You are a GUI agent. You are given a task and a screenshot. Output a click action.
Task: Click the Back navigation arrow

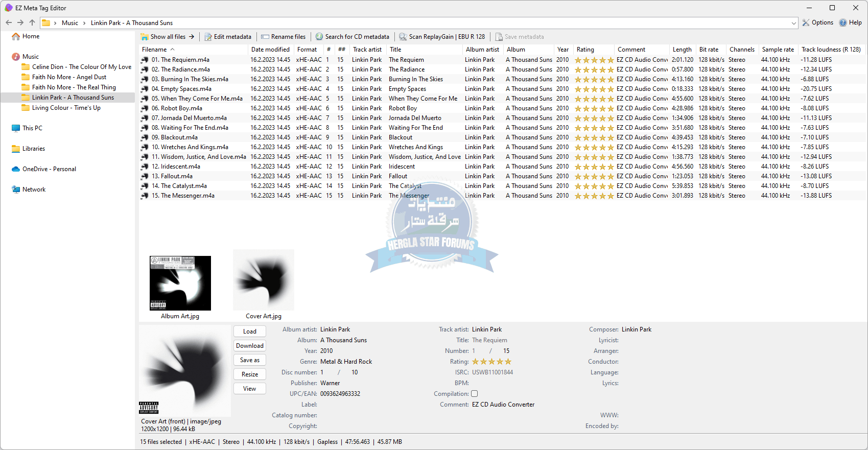click(9, 22)
